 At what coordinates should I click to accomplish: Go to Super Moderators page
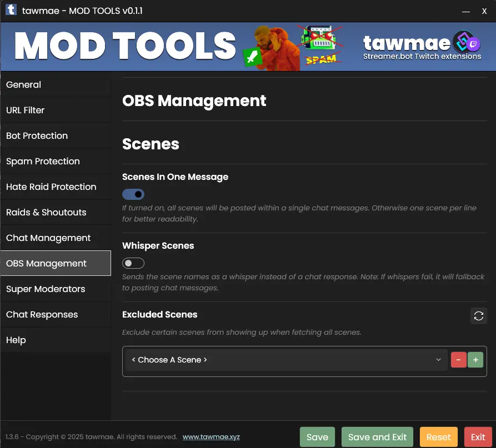pos(56,289)
